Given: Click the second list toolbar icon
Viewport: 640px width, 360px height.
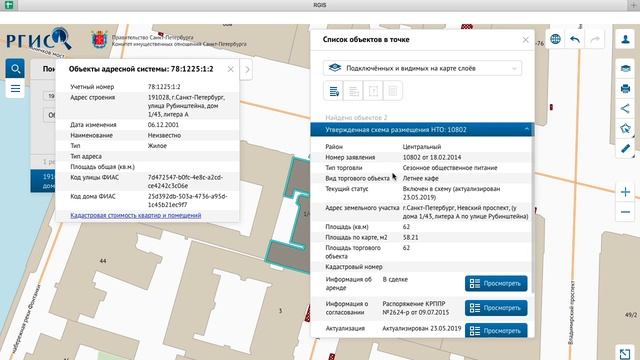Looking at the screenshot, I should 353,91.
